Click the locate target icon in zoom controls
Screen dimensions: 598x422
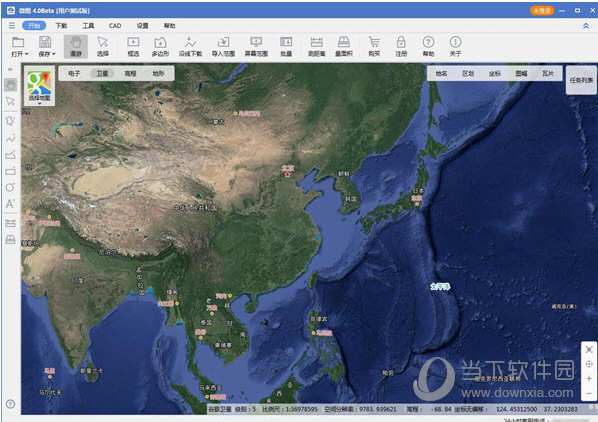(589, 364)
